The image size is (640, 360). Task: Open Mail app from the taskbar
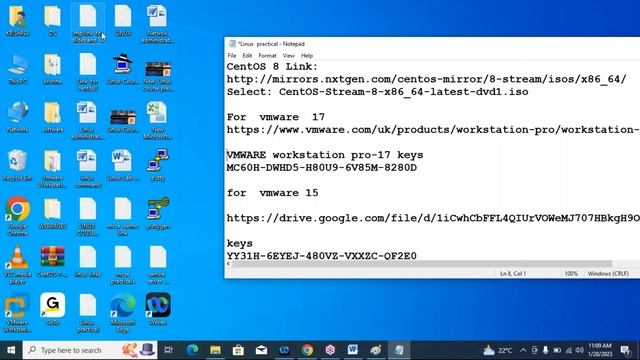pos(261,350)
